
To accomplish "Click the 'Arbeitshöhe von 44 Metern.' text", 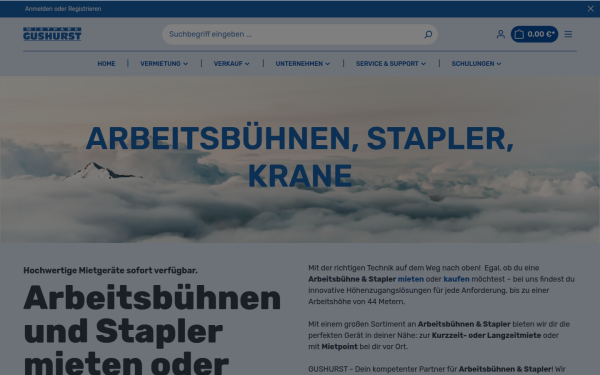I will [x=356, y=302].
